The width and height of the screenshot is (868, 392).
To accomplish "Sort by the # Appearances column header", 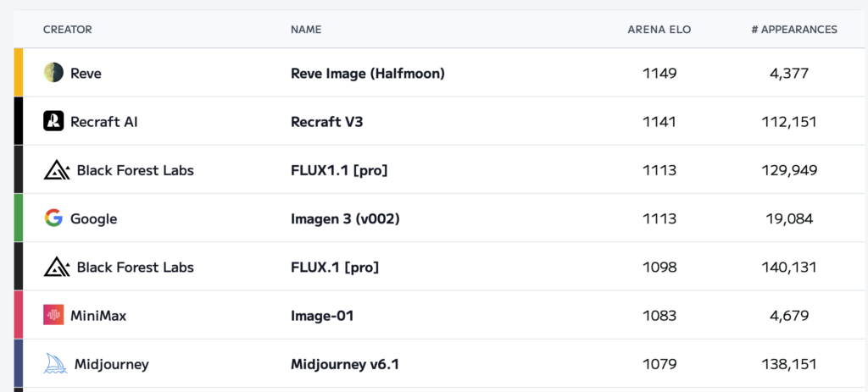I will tap(793, 30).
